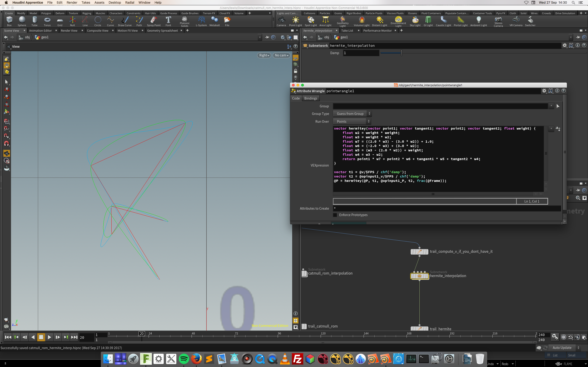Open the Render menu
This screenshot has height=367, width=588.
click(72, 3)
